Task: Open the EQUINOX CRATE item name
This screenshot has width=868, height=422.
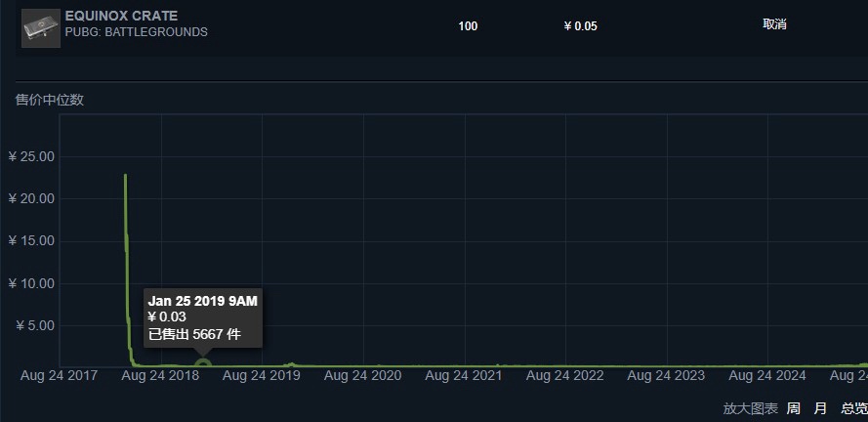Action: point(121,16)
